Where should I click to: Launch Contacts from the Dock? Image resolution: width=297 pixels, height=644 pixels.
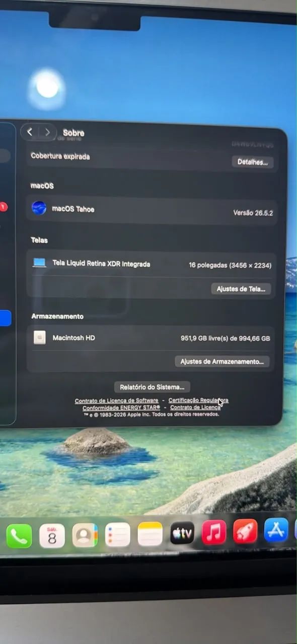85,535
